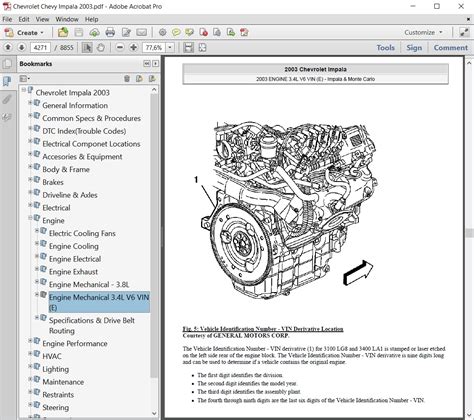Click the insert page icon with green arrow
The image size is (474, 420).
(x=230, y=32)
